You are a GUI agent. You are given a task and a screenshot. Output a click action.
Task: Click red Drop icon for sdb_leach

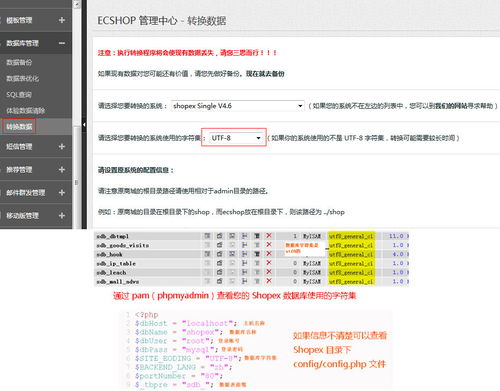click(x=269, y=272)
